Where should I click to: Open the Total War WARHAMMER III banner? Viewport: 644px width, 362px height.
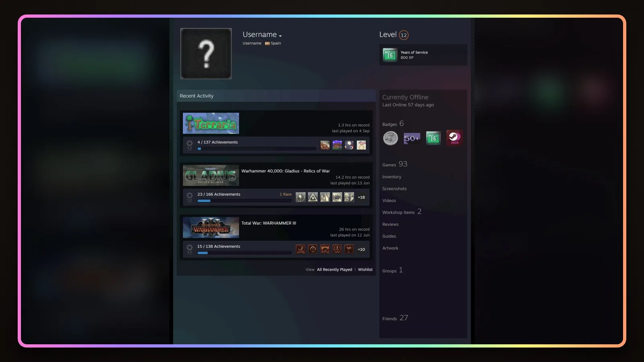[x=211, y=228]
